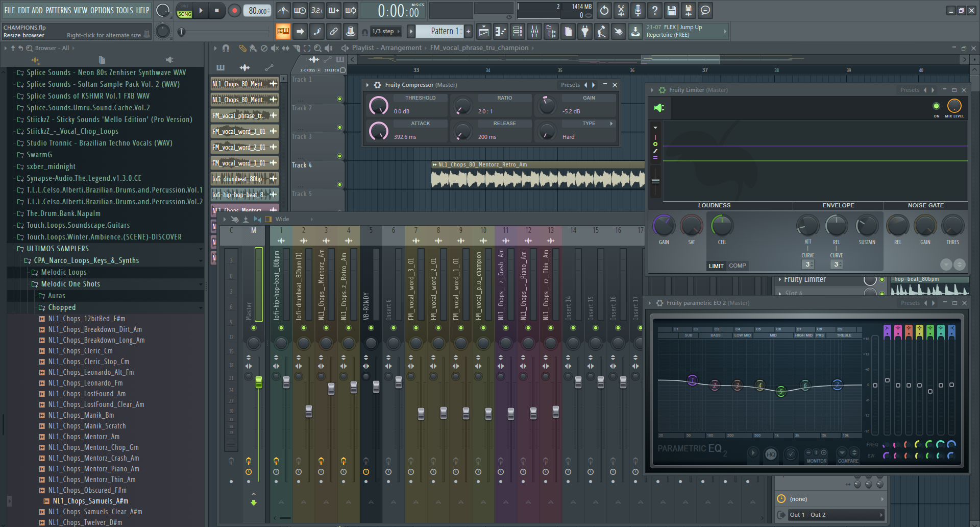
Task: Open the piano roll view icon
Action: coord(501,32)
